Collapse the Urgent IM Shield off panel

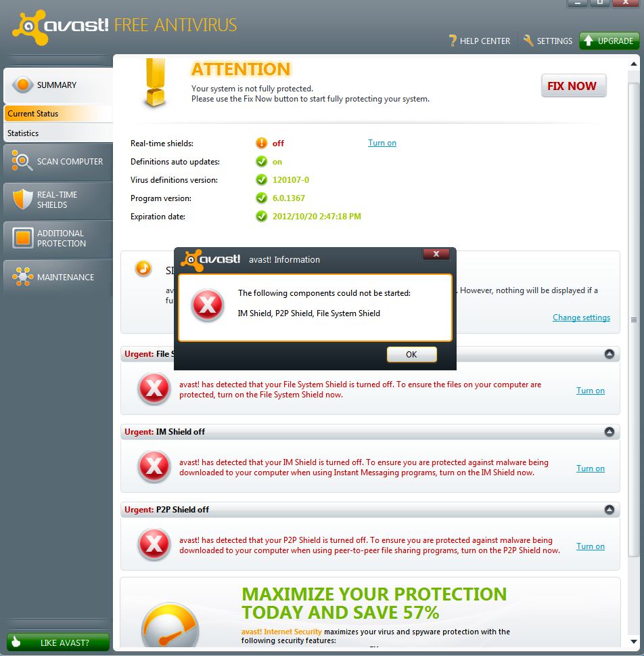pyautogui.click(x=609, y=432)
